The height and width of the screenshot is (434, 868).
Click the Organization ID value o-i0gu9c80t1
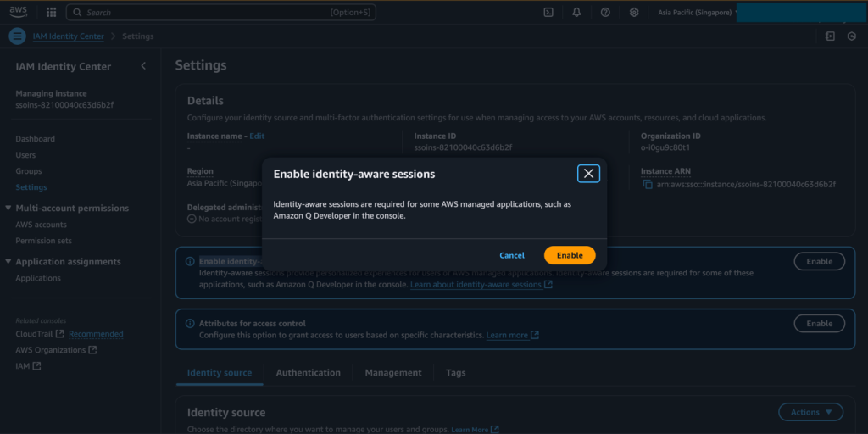(665, 147)
